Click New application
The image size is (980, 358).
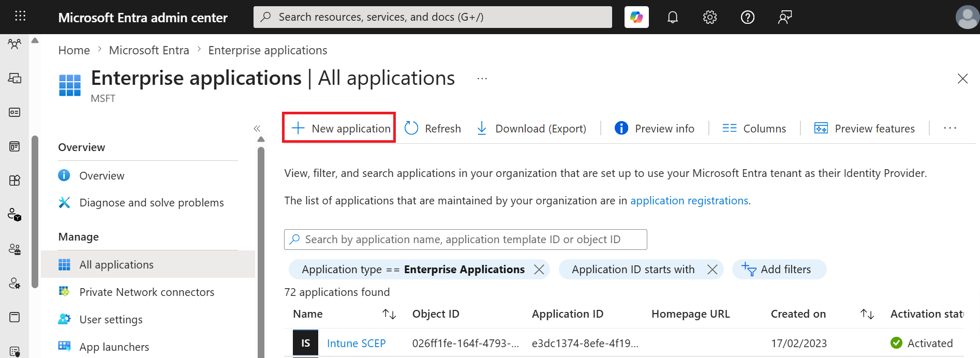pyautogui.click(x=340, y=128)
